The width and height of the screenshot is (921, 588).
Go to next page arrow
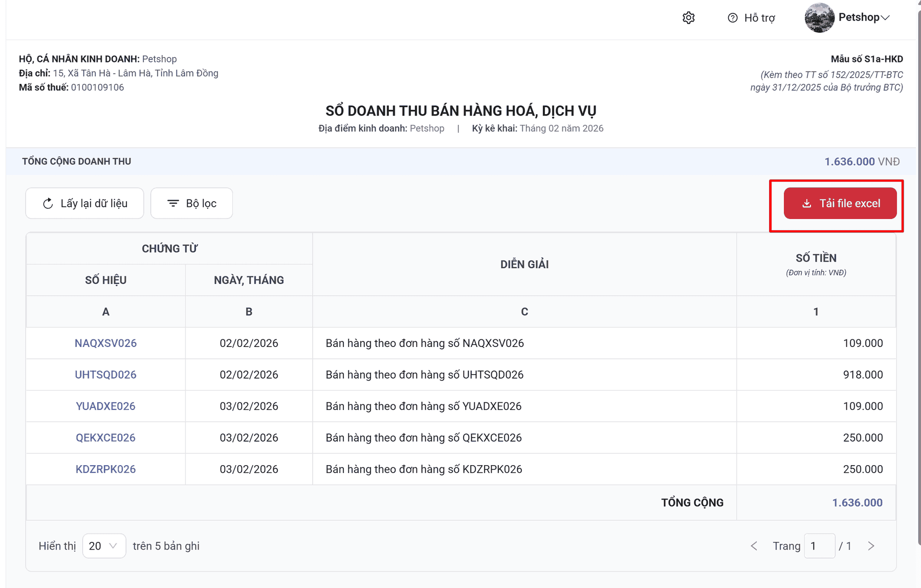(x=871, y=546)
